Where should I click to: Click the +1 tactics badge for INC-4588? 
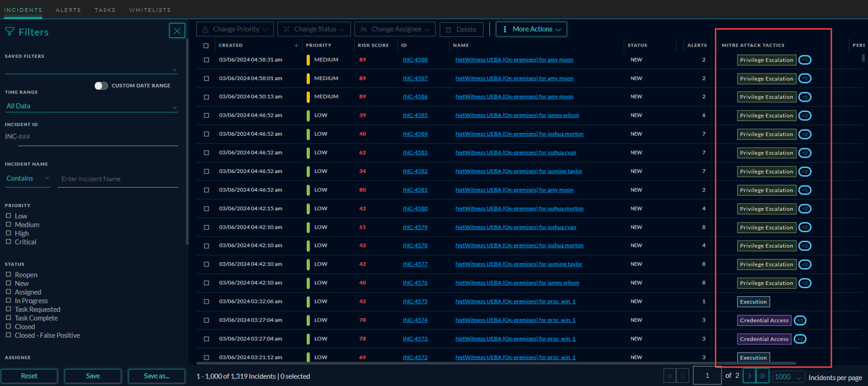click(805, 60)
